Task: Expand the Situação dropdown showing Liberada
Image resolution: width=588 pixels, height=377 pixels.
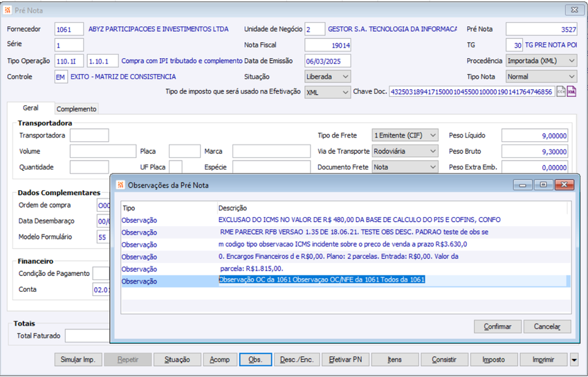Action: 328,77
